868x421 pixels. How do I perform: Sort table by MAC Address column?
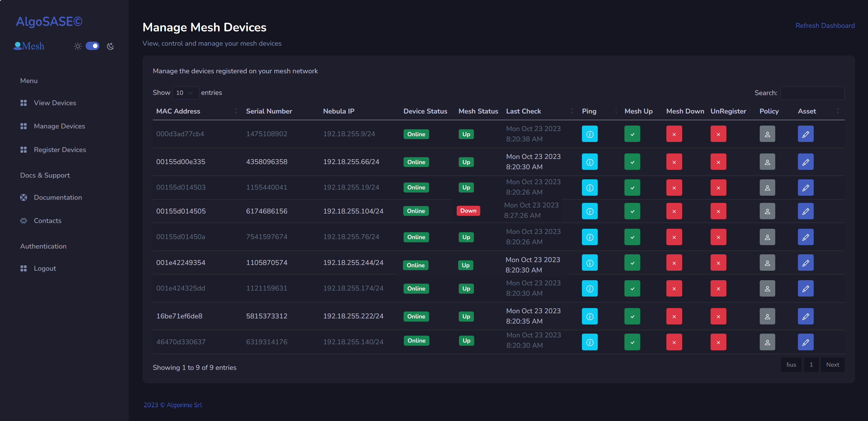click(x=178, y=111)
